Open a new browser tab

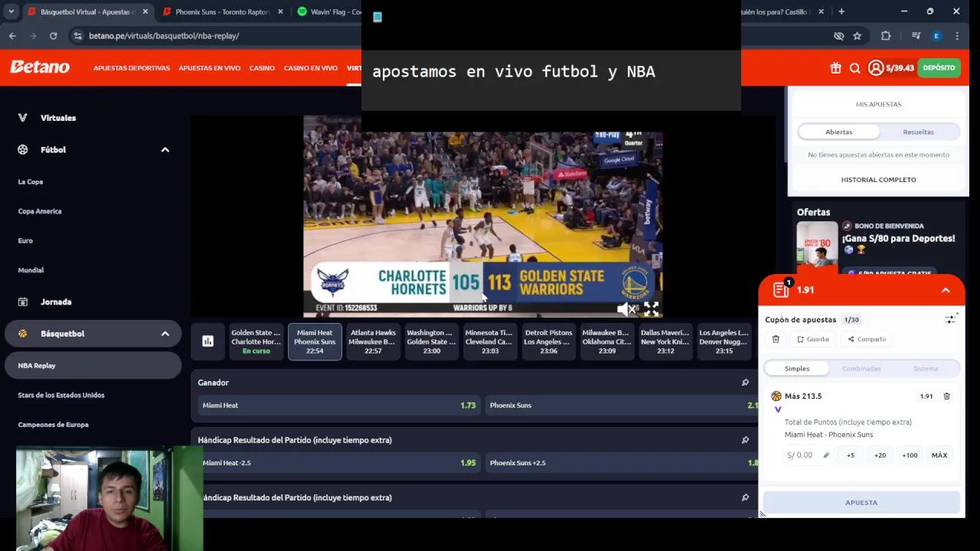[841, 11]
